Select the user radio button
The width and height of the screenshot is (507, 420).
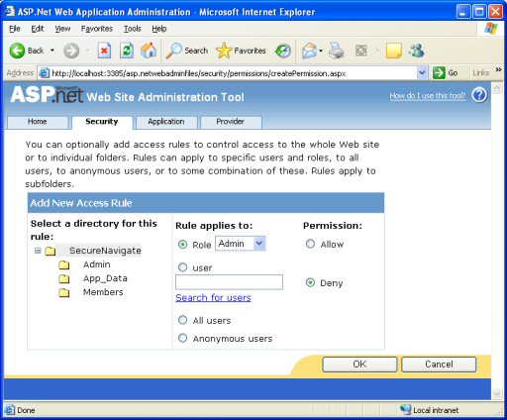click(182, 267)
